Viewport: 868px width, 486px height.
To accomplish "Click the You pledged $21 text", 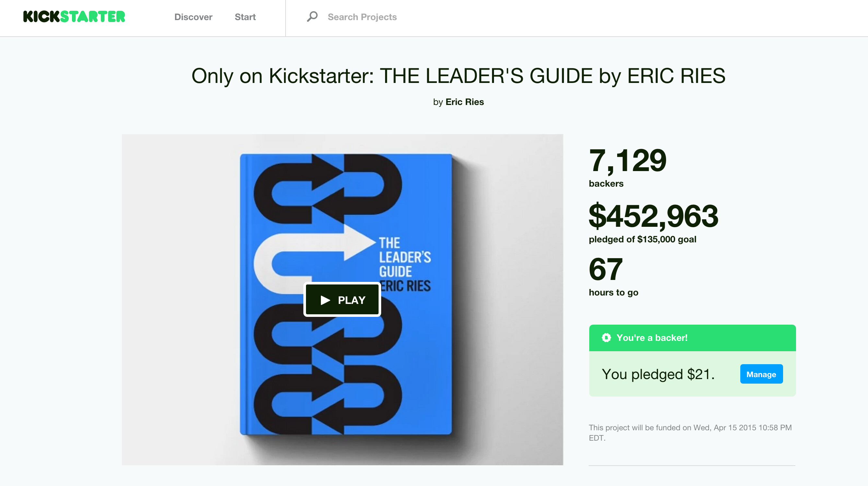I will 658,374.
